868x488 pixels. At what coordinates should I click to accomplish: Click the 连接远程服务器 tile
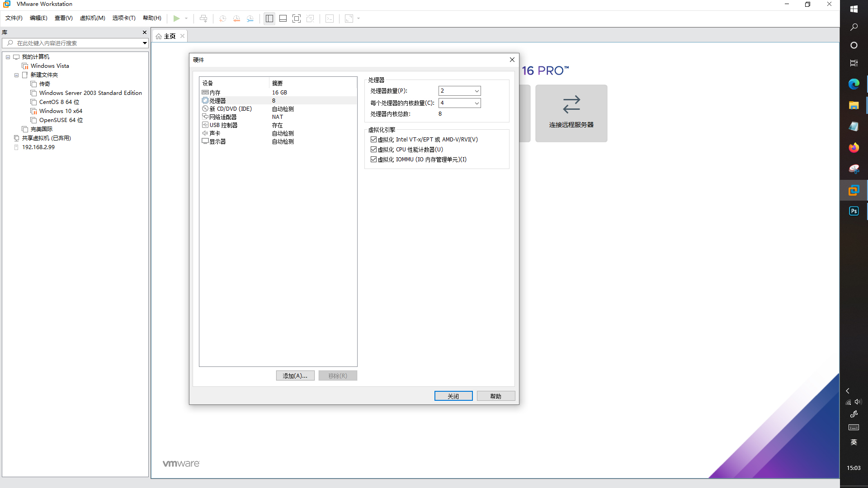(571, 113)
